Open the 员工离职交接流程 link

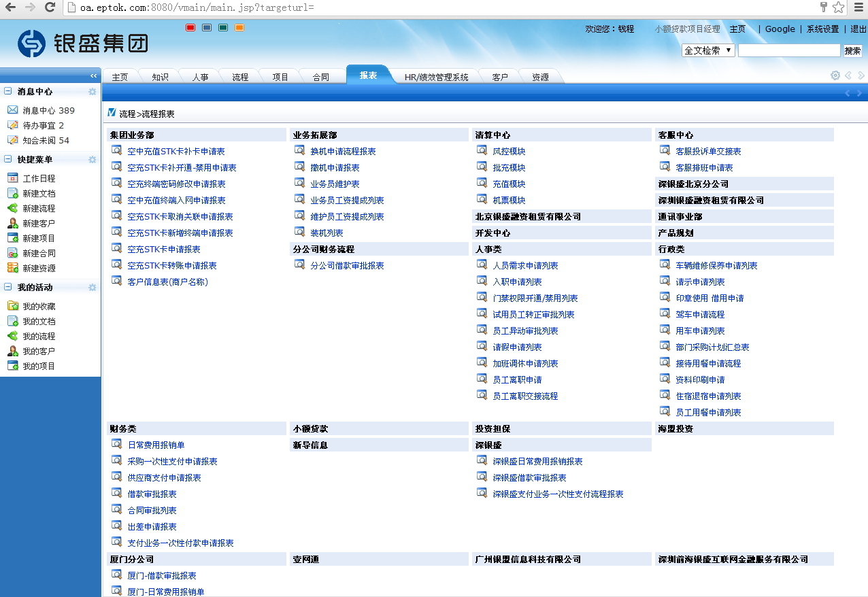pyautogui.click(x=525, y=396)
